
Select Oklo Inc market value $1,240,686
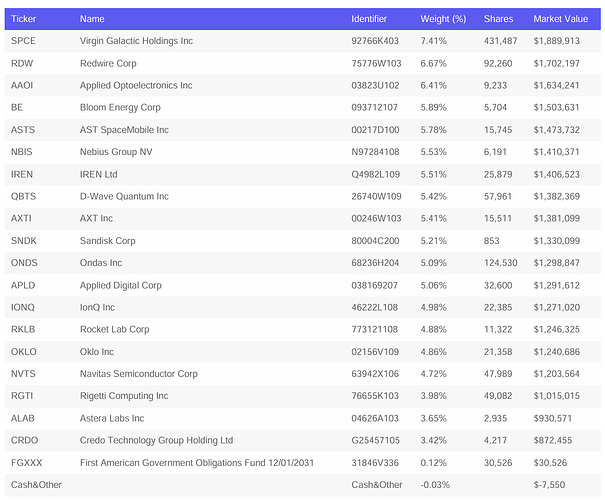tap(556, 352)
